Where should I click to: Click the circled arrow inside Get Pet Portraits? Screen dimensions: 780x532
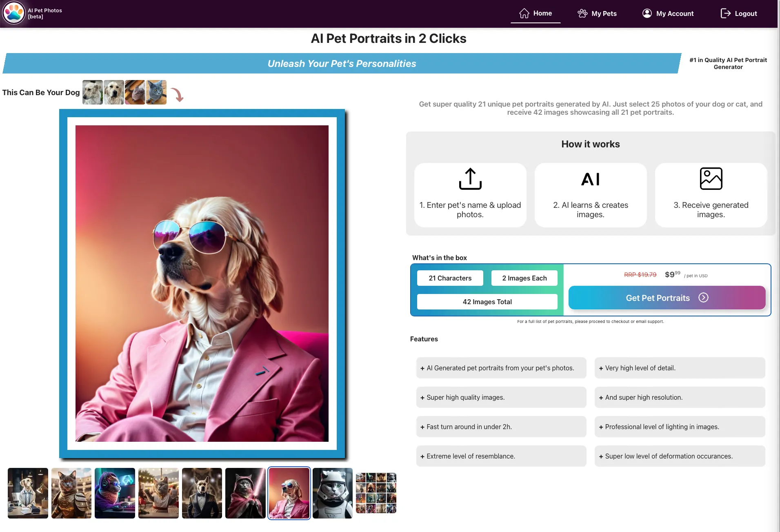click(703, 298)
